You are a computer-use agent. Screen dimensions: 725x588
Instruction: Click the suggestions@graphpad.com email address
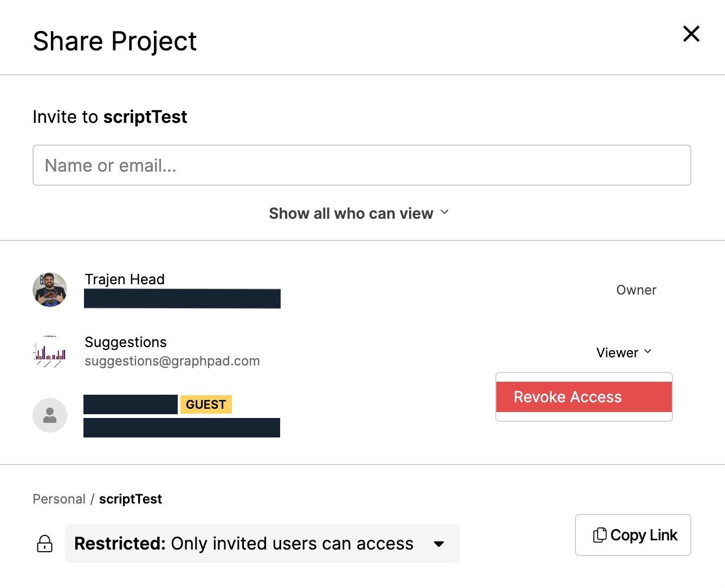point(172,361)
